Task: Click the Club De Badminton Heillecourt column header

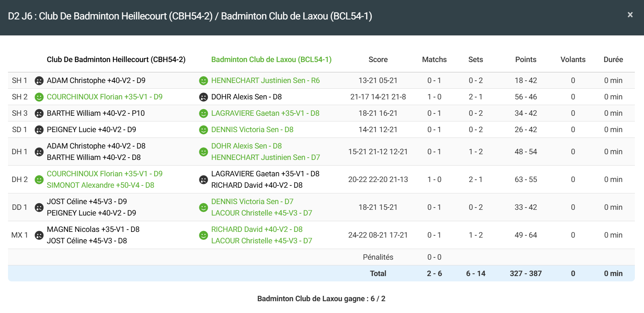Action: click(116, 59)
